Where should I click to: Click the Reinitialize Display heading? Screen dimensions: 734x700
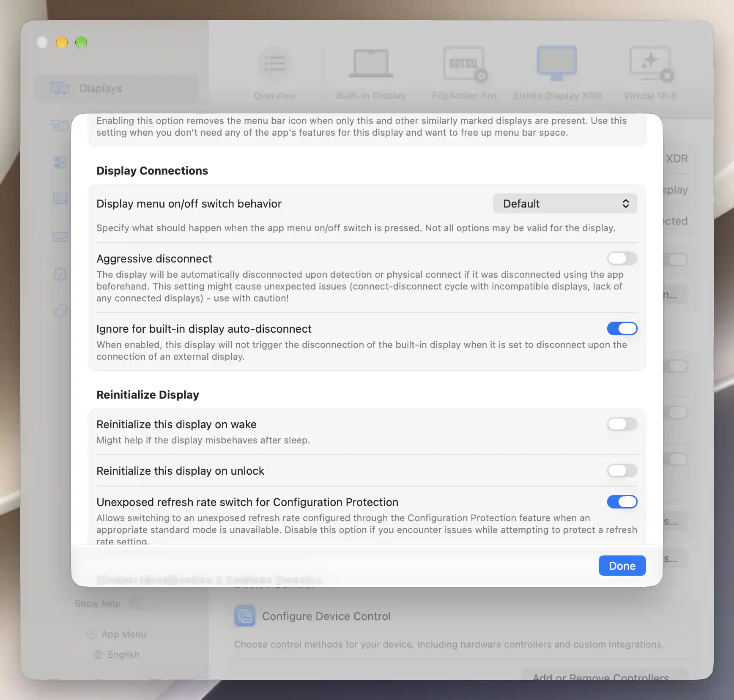point(148,395)
